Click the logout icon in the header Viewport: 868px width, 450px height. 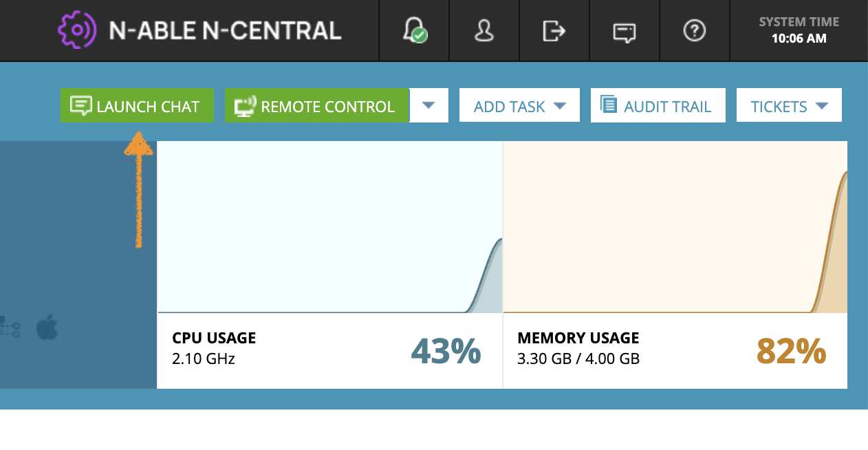tap(554, 30)
